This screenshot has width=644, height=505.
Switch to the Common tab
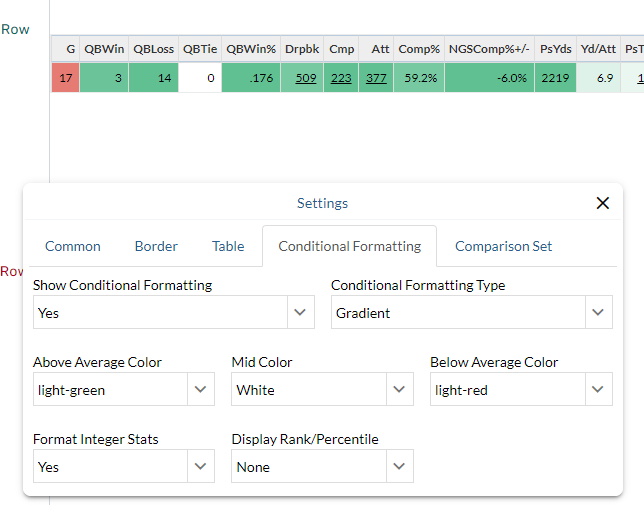73,246
